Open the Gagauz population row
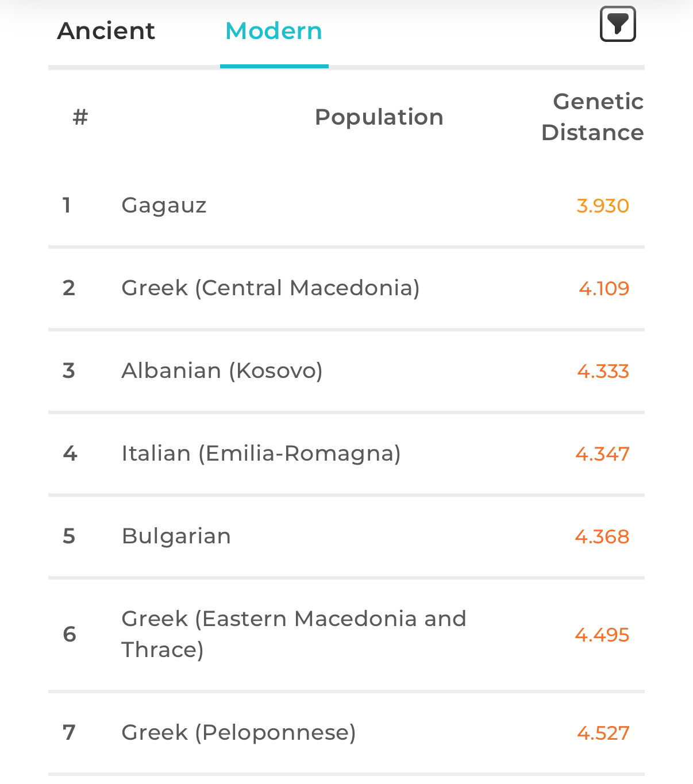Viewport: 693px width, 784px height. coord(346,206)
